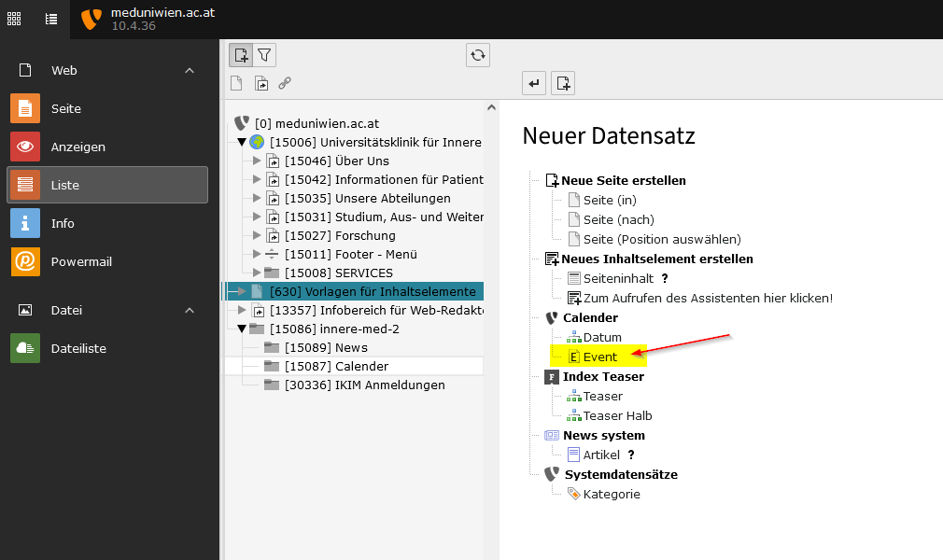The image size is (943, 560).
Task: Click the Powermail icon
Action: [x=25, y=261]
